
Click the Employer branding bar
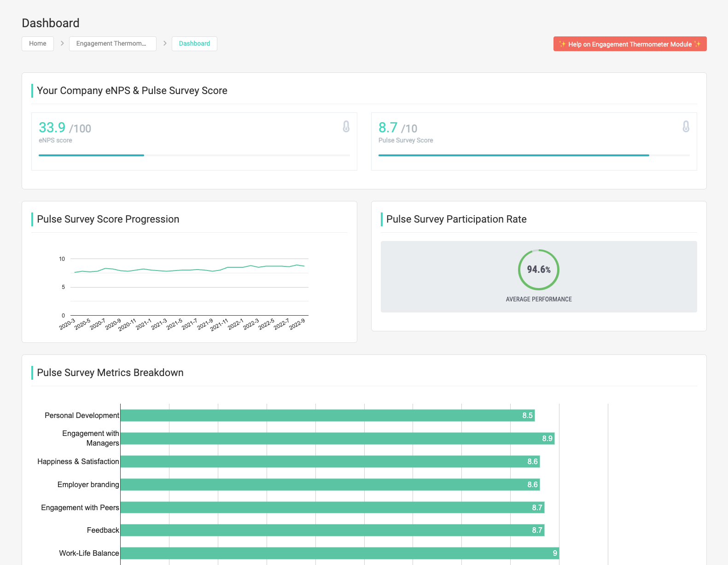pos(330,484)
